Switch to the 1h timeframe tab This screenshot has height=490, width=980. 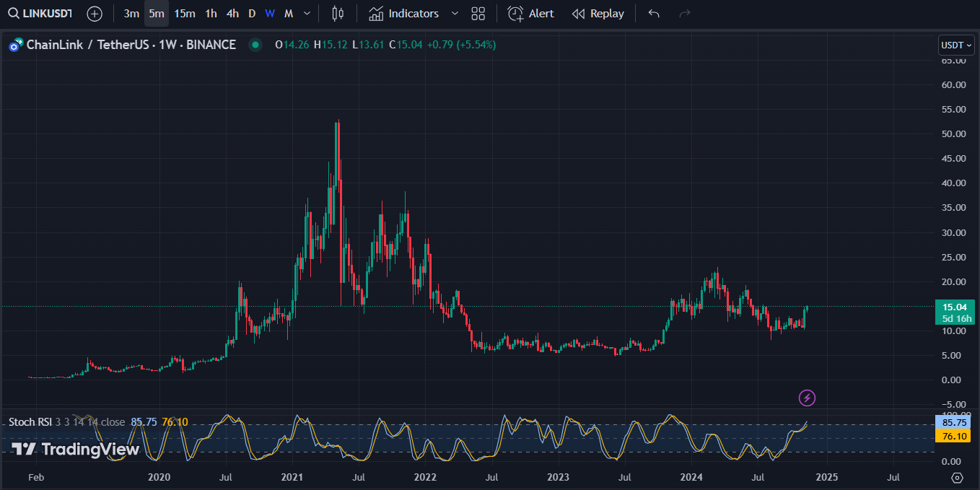(211, 13)
